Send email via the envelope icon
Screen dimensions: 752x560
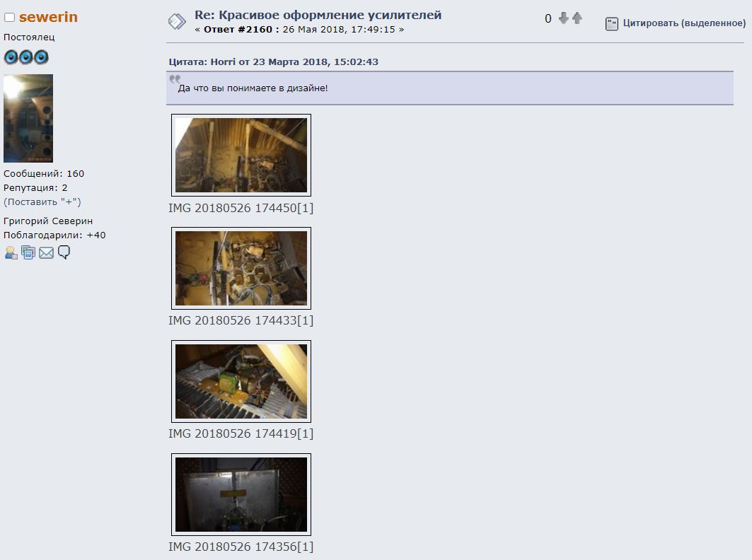click(46, 252)
